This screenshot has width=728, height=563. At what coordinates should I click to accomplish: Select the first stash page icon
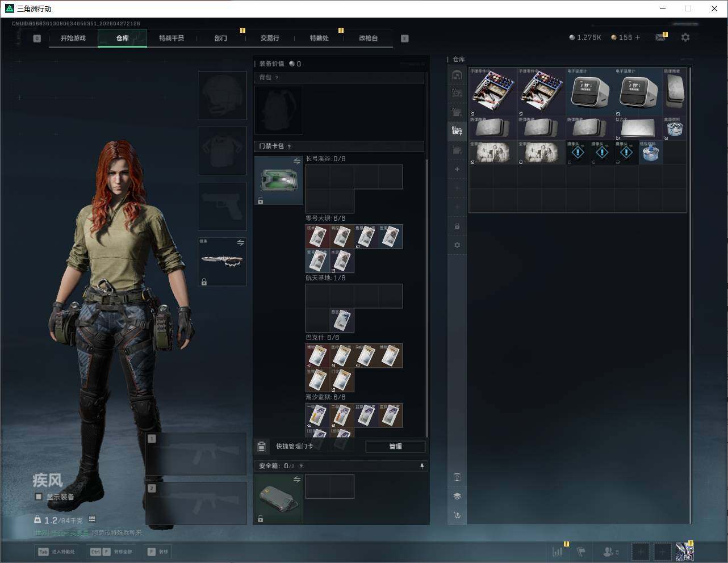click(457, 75)
